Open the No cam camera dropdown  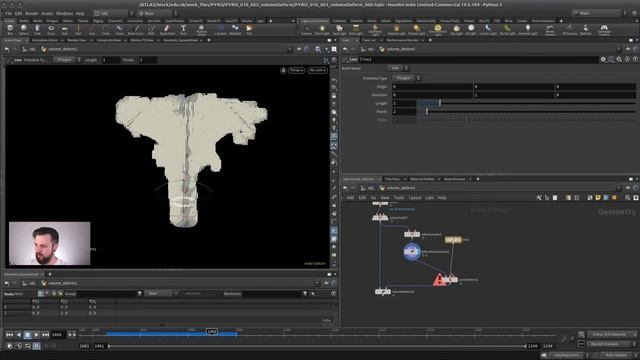click(x=317, y=70)
